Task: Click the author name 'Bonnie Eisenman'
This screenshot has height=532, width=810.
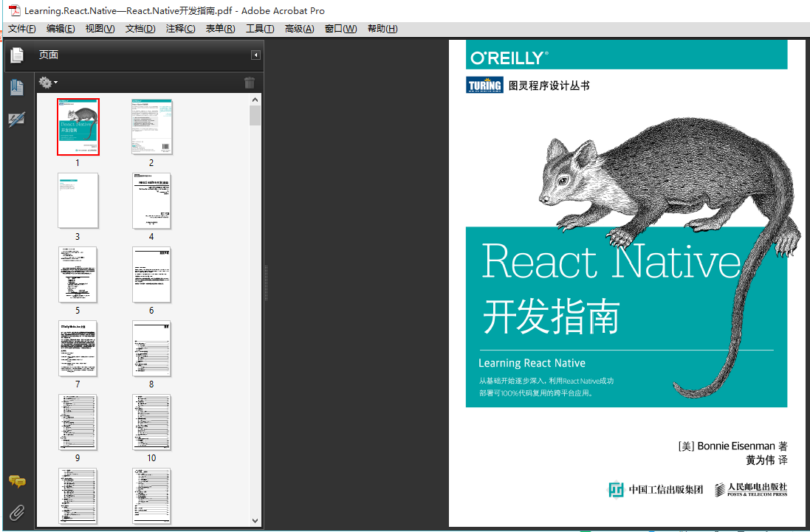Action: (736, 446)
